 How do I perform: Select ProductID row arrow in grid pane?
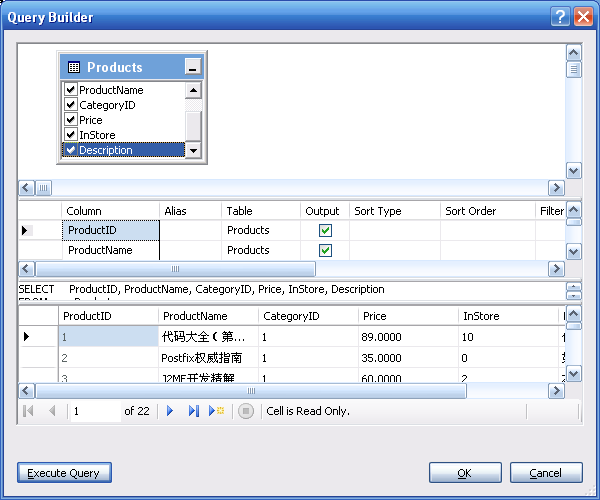click(25, 230)
